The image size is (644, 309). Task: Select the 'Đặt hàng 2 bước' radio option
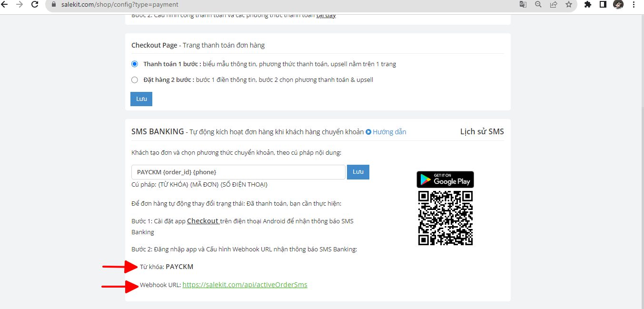tap(135, 80)
